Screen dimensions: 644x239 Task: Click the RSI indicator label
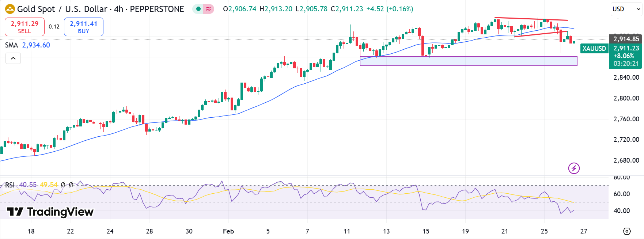(x=10, y=185)
